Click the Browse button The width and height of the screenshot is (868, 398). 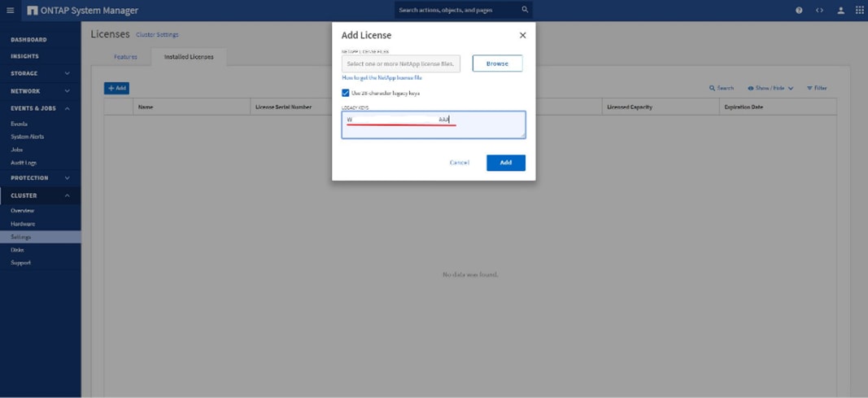[497, 63]
